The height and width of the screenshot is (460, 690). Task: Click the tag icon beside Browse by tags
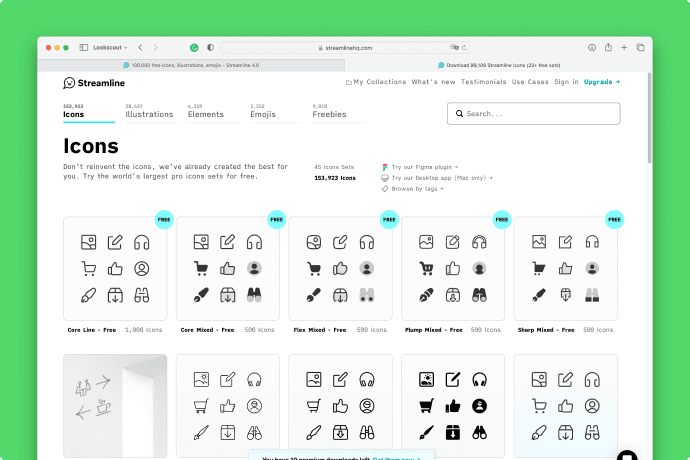[x=385, y=189]
